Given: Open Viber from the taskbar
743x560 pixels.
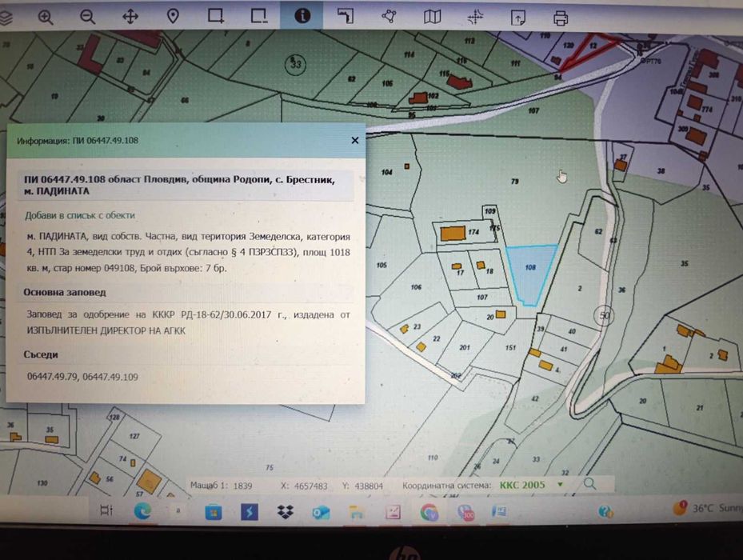Looking at the screenshot, I should [x=465, y=513].
